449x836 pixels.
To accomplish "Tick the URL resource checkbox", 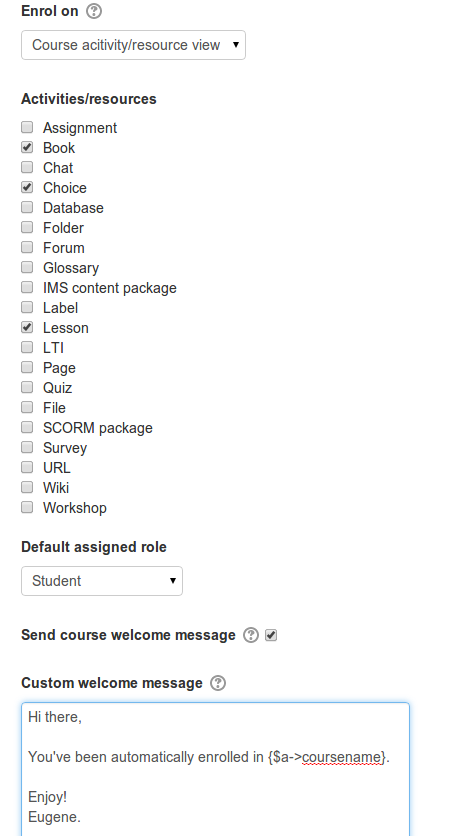I will 27,467.
